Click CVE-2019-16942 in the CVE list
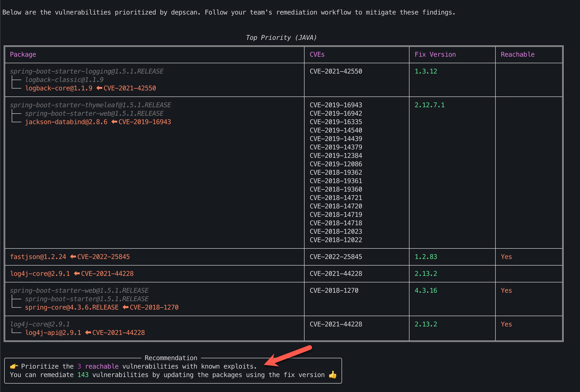Screen dimensions: 580x392 (336, 114)
